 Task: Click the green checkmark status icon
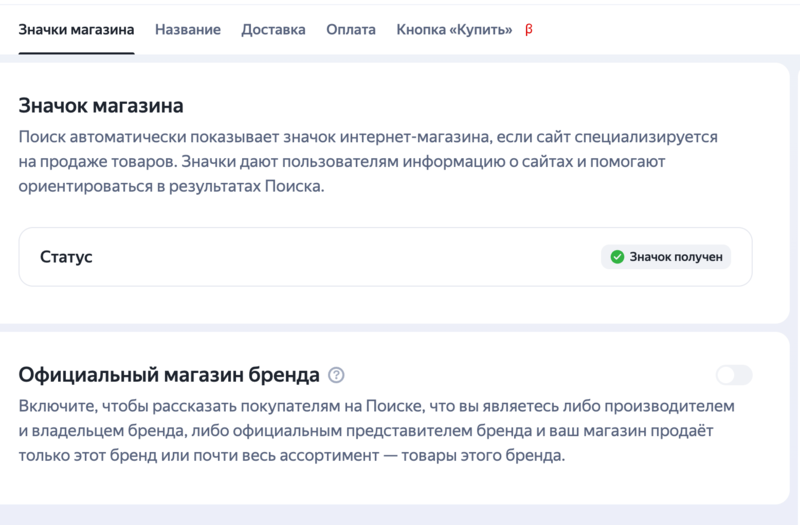coord(617,257)
